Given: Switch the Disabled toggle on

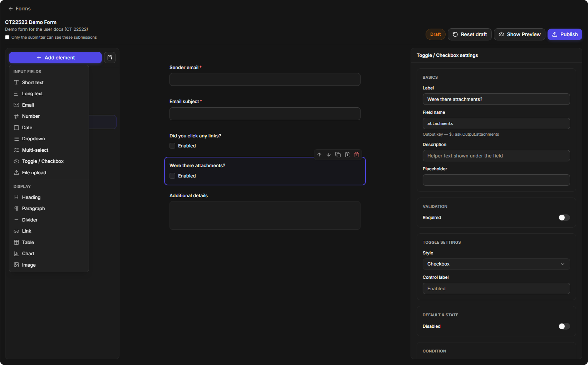Looking at the screenshot, I should point(564,326).
